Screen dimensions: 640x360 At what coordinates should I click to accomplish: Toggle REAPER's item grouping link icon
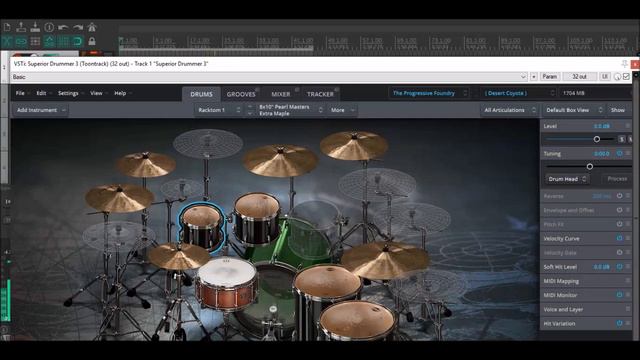pyautogui.click(x=21, y=41)
